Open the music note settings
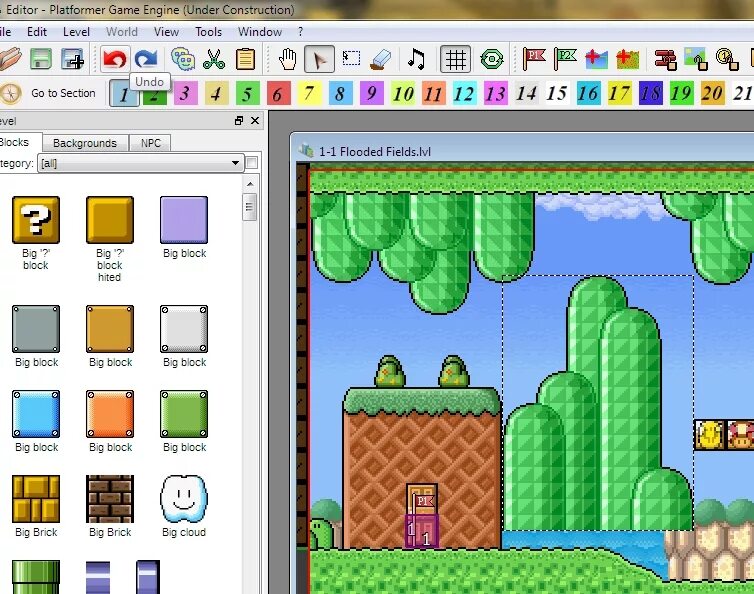 (x=416, y=59)
